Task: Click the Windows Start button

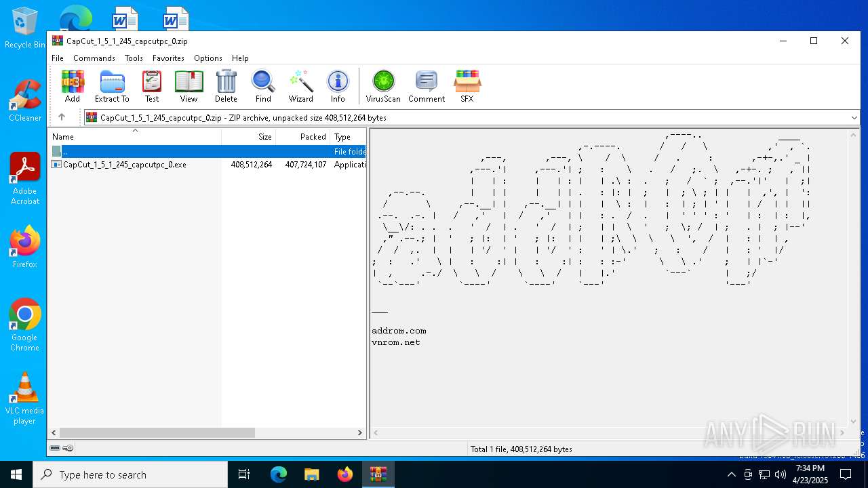Action: 16,474
